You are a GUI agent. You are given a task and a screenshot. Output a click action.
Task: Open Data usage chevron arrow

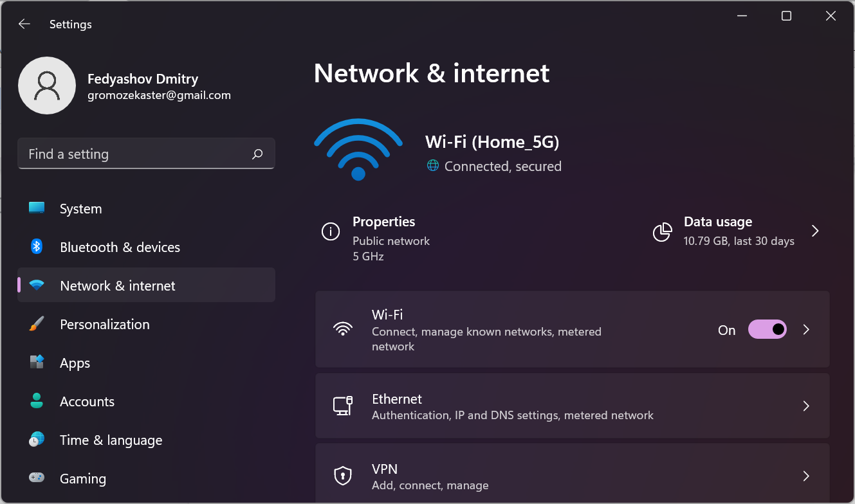pyautogui.click(x=815, y=231)
